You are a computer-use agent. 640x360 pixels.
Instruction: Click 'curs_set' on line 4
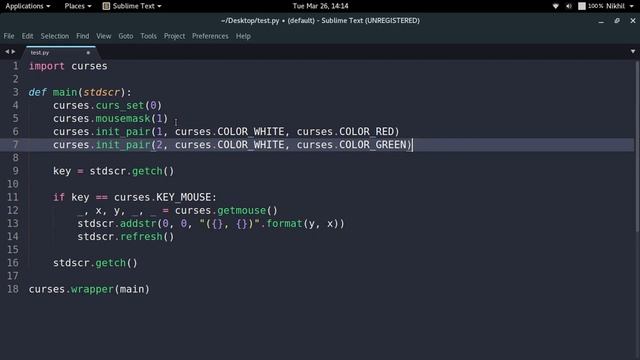pos(120,105)
